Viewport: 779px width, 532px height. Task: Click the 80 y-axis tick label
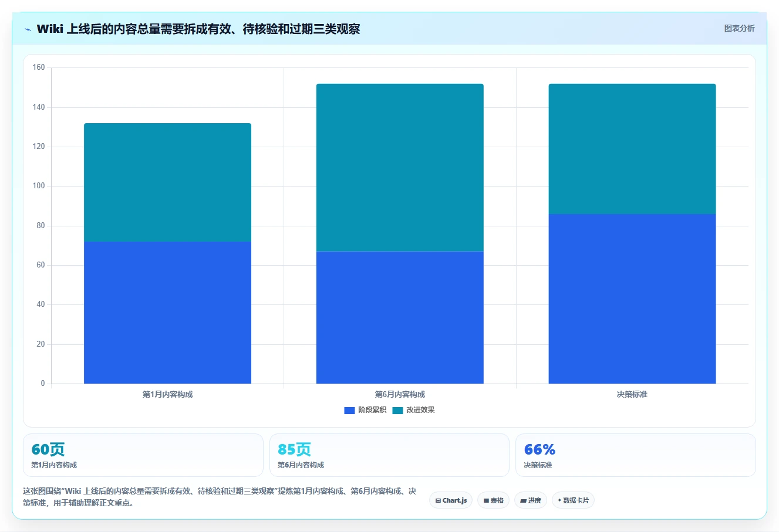(41, 226)
